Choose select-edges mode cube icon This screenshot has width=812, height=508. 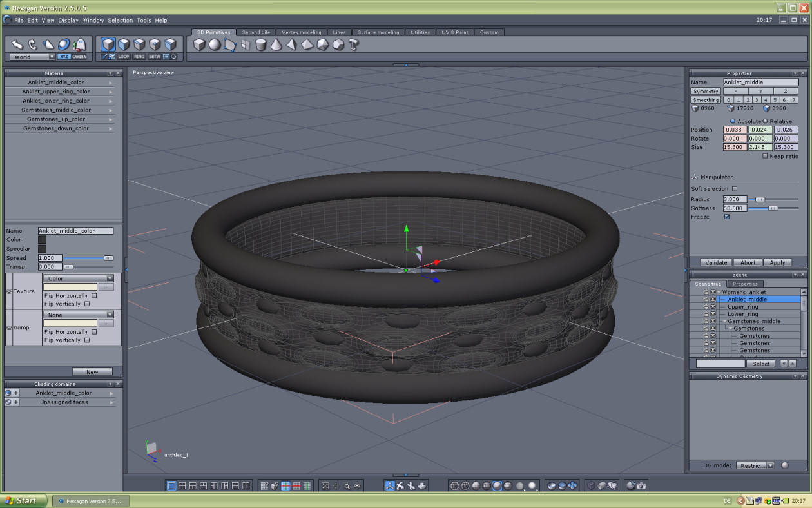(x=139, y=44)
